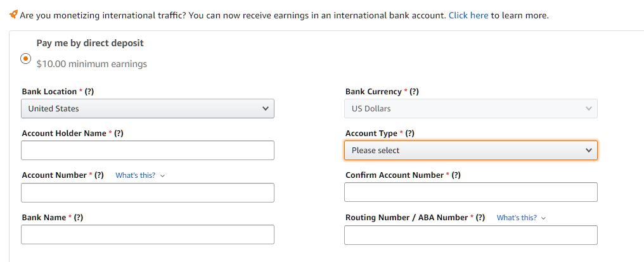Click the Account Holder Name field
Viewport: 644px width, 262px height.
click(148, 151)
